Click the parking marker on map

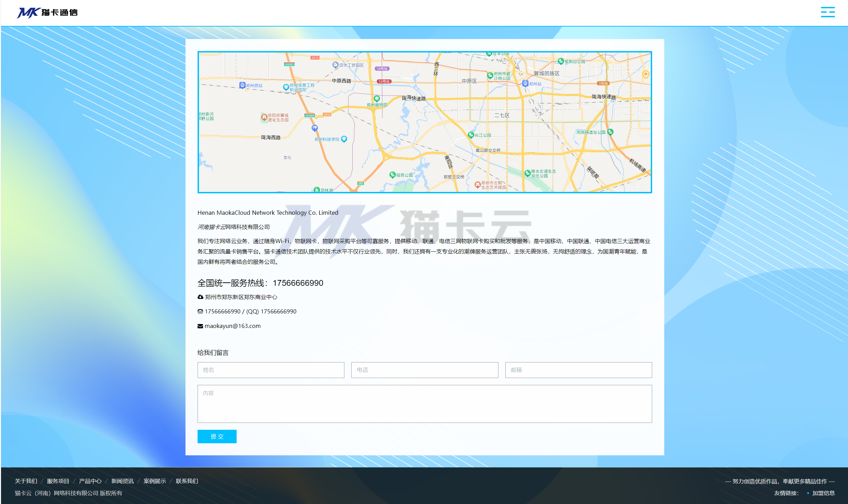pyautogui.click(x=314, y=128)
